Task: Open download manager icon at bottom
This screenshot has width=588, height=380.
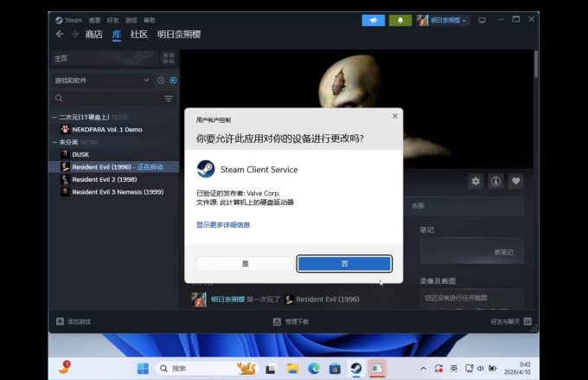Action: (x=277, y=322)
